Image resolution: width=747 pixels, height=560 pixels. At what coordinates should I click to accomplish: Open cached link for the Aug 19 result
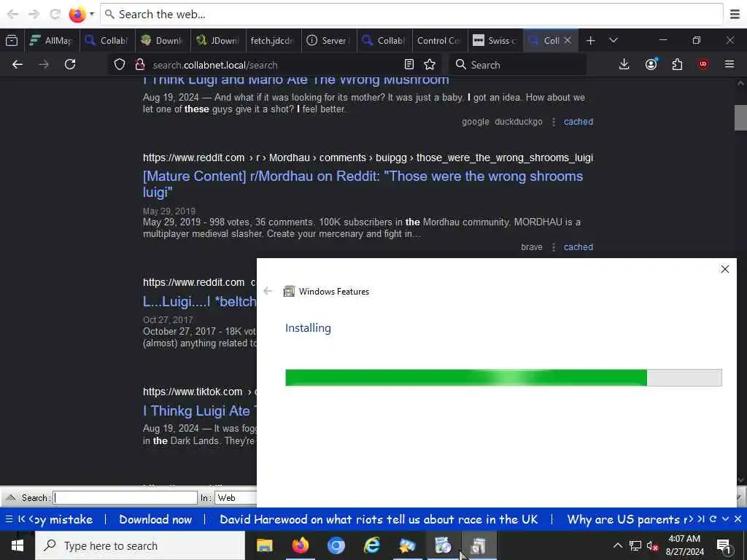578,122
